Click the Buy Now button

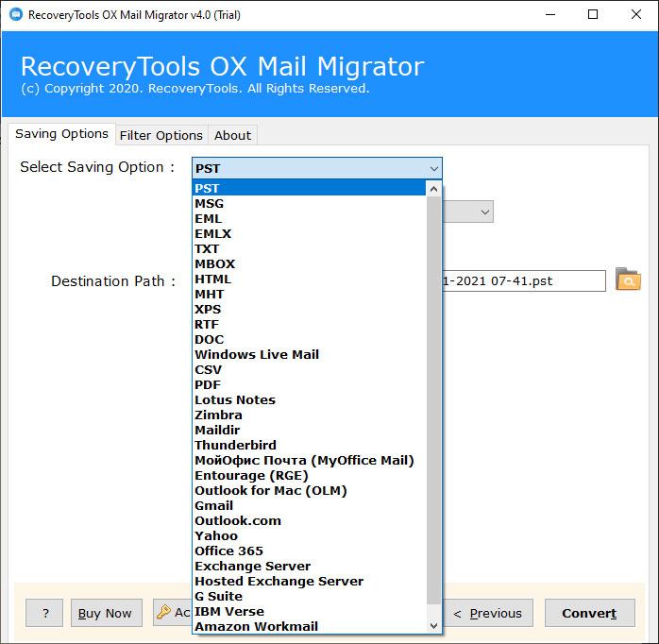[107, 613]
